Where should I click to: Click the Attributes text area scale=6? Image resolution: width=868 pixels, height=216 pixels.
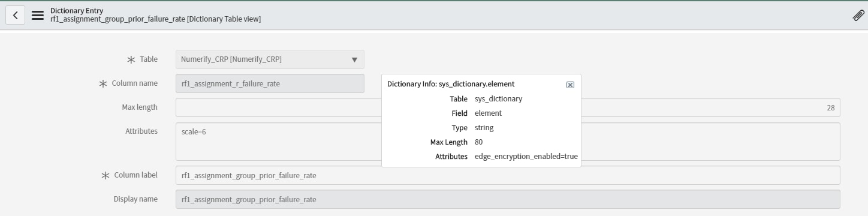pos(508,142)
